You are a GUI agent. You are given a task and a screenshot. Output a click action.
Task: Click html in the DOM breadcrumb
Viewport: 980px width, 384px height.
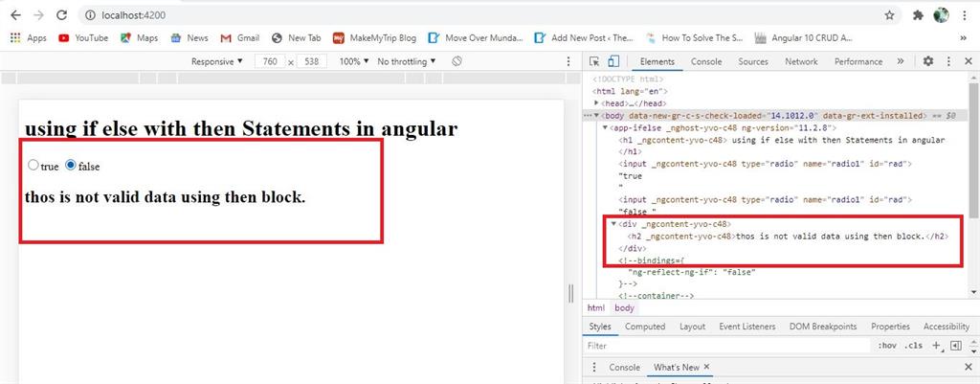[595, 308]
